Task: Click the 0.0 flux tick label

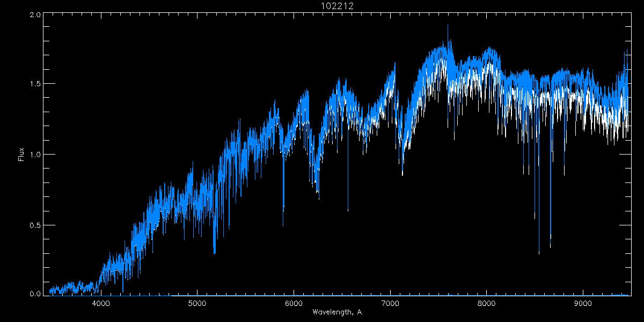Action: (x=34, y=294)
